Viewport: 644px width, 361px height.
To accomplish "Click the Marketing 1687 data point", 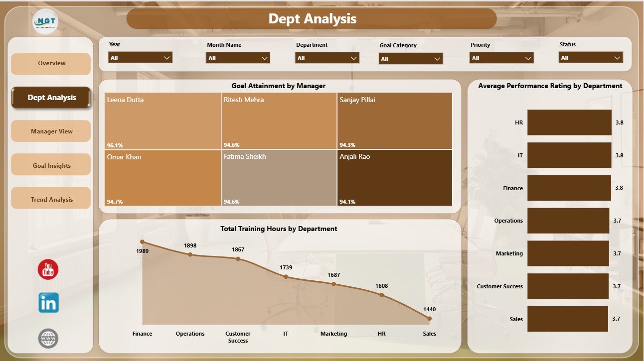I will [333, 284].
